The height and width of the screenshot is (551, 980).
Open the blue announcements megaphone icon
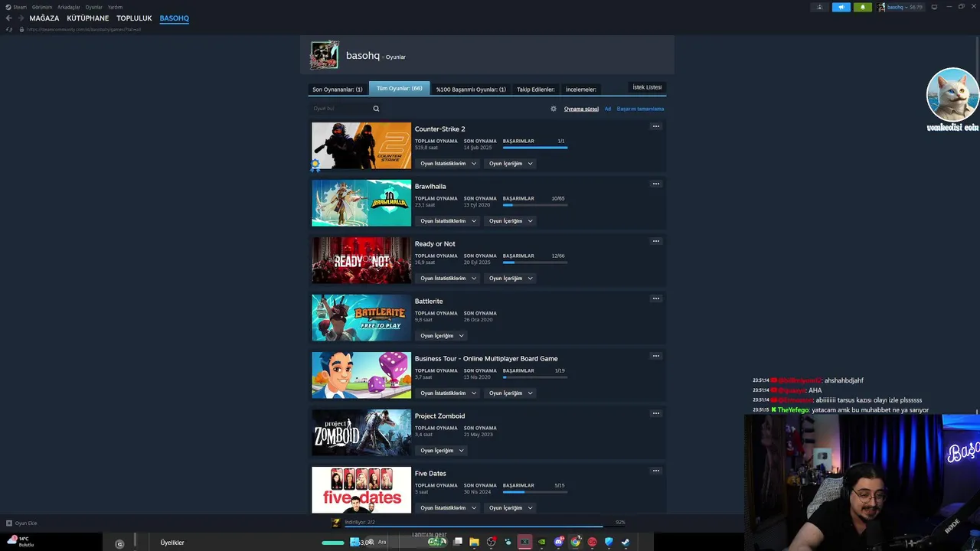(841, 7)
